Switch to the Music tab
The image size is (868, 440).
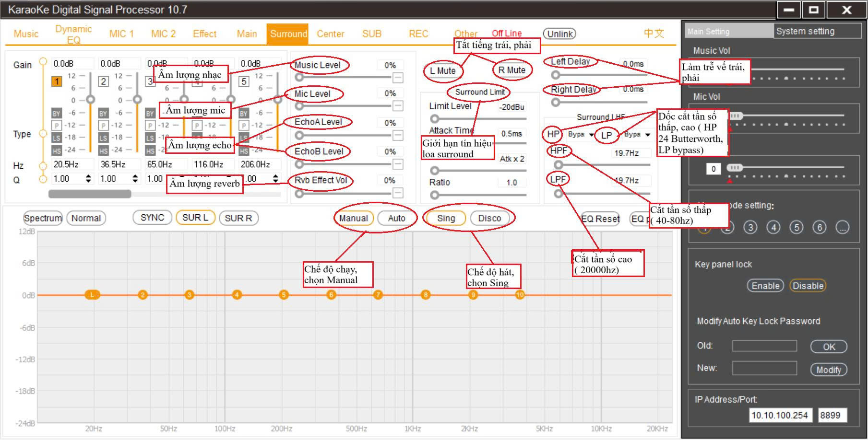pos(26,34)
